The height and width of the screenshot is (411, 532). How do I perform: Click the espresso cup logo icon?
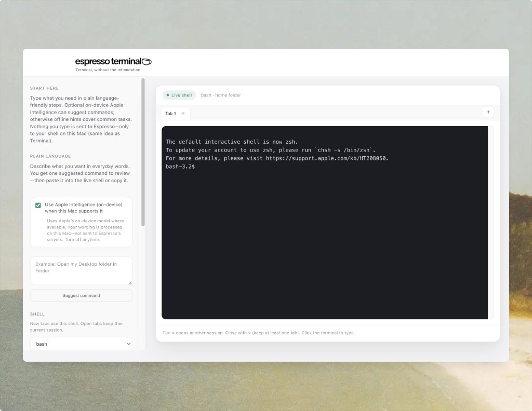point(147,60)
